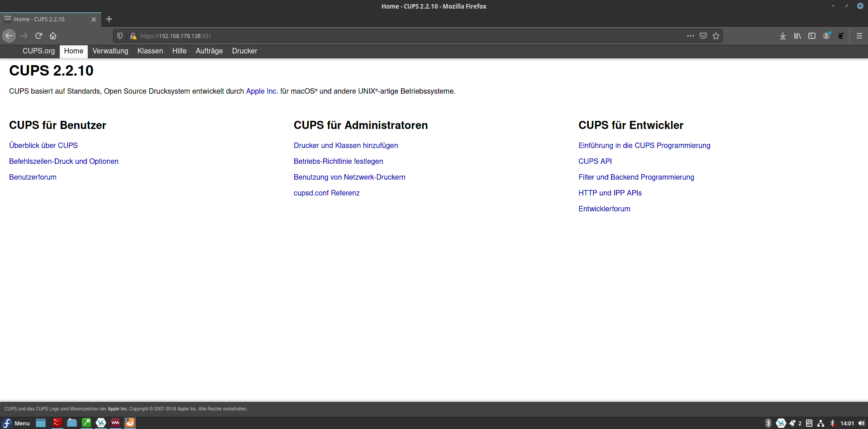Launch the red terminal taskbar icon
The image size is (868, 429).
[x=57, y=423]
